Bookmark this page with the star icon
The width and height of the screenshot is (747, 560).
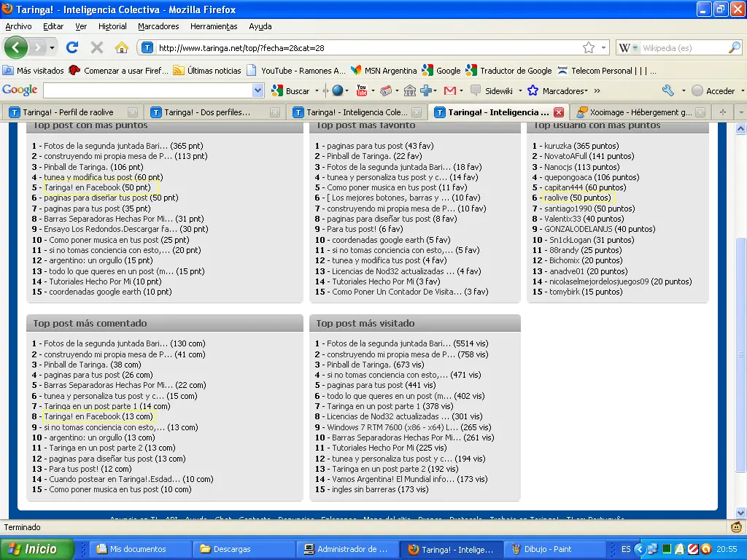(589, 47)
